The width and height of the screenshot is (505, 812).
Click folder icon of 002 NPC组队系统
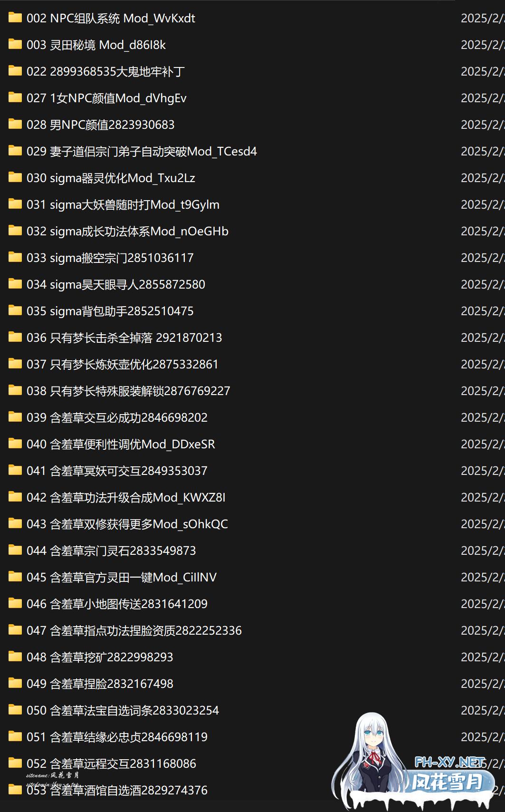tap(15, 18)
